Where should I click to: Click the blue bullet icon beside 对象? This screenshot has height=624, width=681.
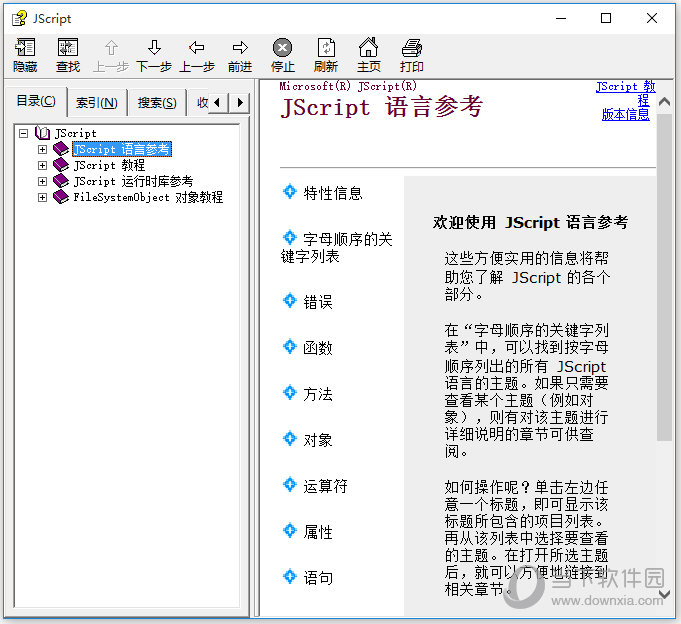[289, 438]
